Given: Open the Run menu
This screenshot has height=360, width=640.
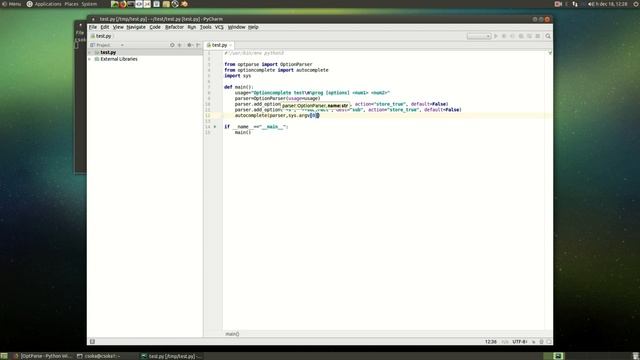Looking at the screenshot, I should [191, 27].
